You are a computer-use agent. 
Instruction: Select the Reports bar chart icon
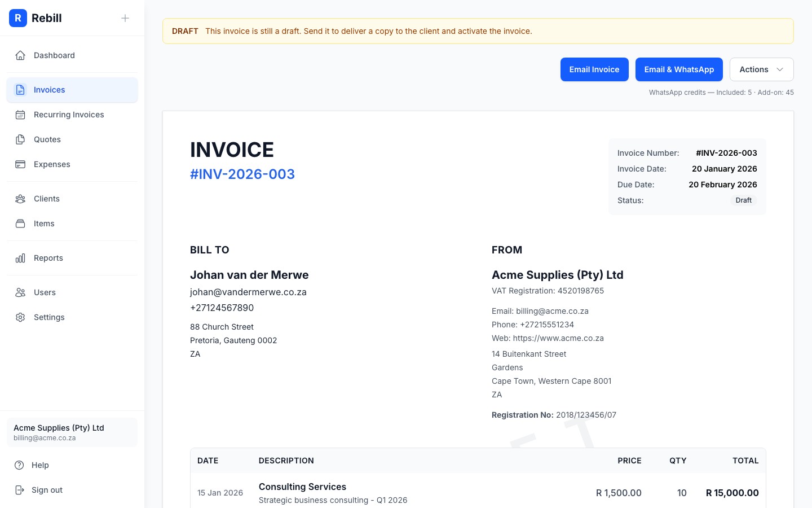pos(20,258)
